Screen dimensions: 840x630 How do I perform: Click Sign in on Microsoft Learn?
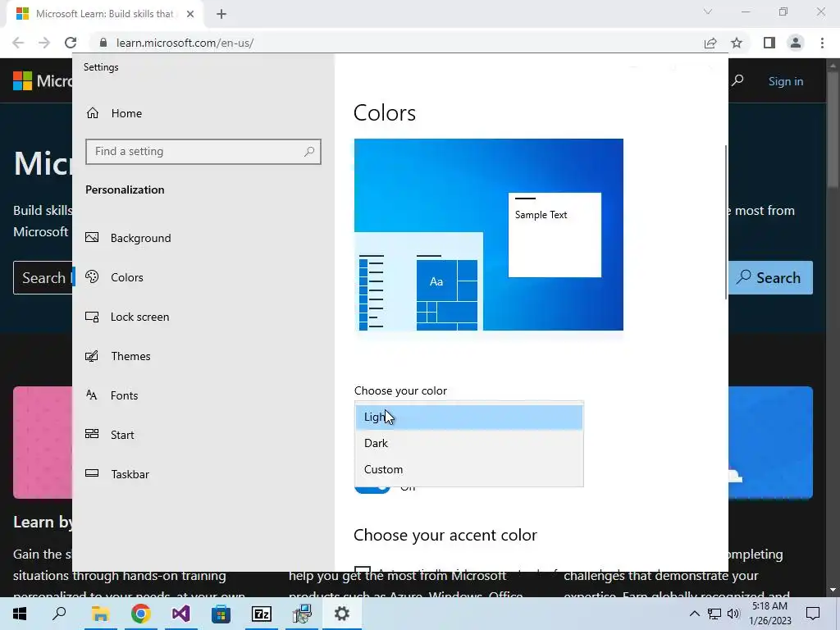pos(786,81)
